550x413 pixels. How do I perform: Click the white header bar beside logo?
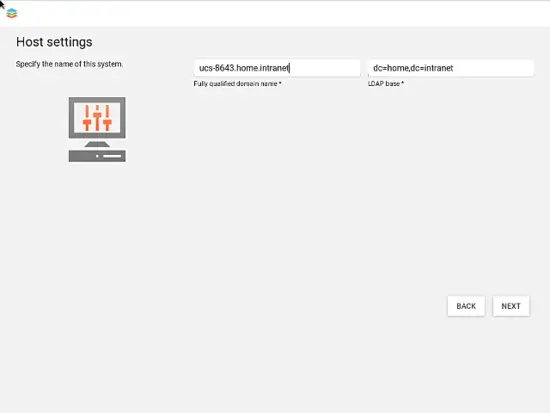(281, 13)
